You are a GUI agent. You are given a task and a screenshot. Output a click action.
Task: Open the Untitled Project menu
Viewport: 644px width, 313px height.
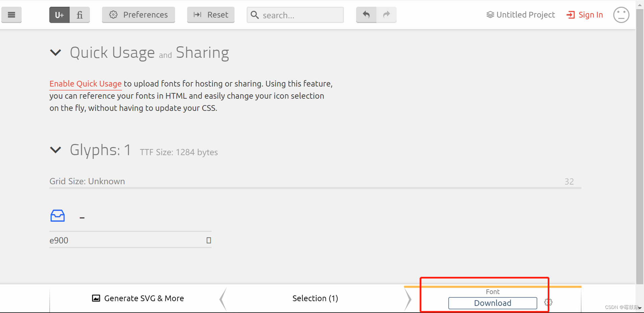[520, 15]
